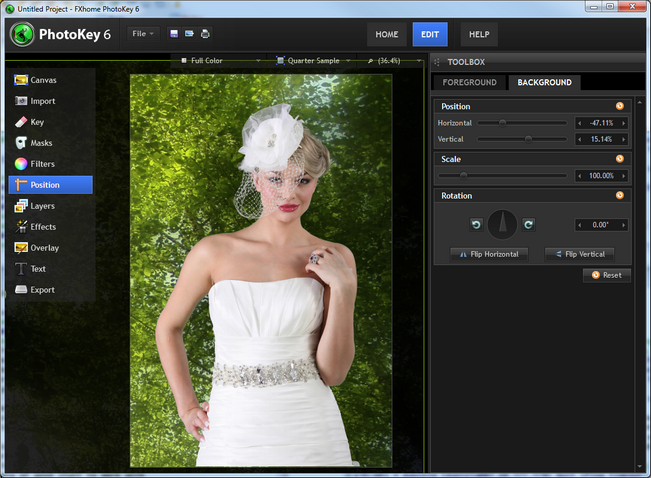Open the zoom level dropdown (36.4%)
The height and width of the screenshot is (478, 651).
click(x=394, y=61)
